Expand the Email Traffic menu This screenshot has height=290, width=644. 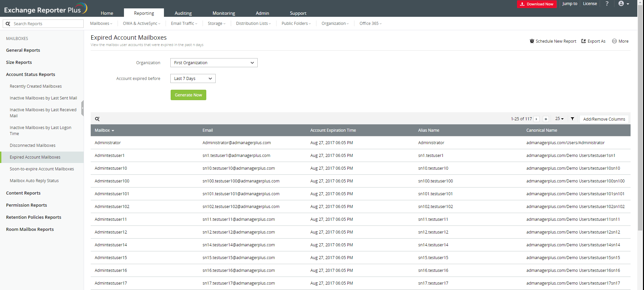point(184,24)
